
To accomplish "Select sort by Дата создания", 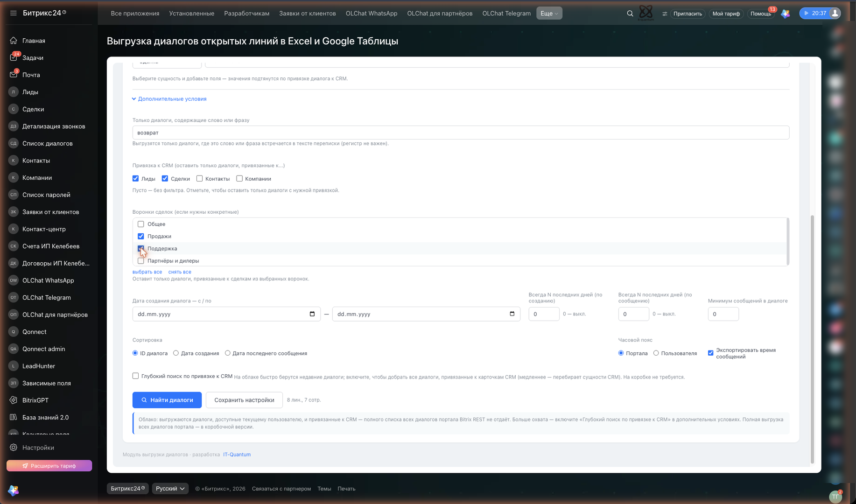I will click(176, 353).
